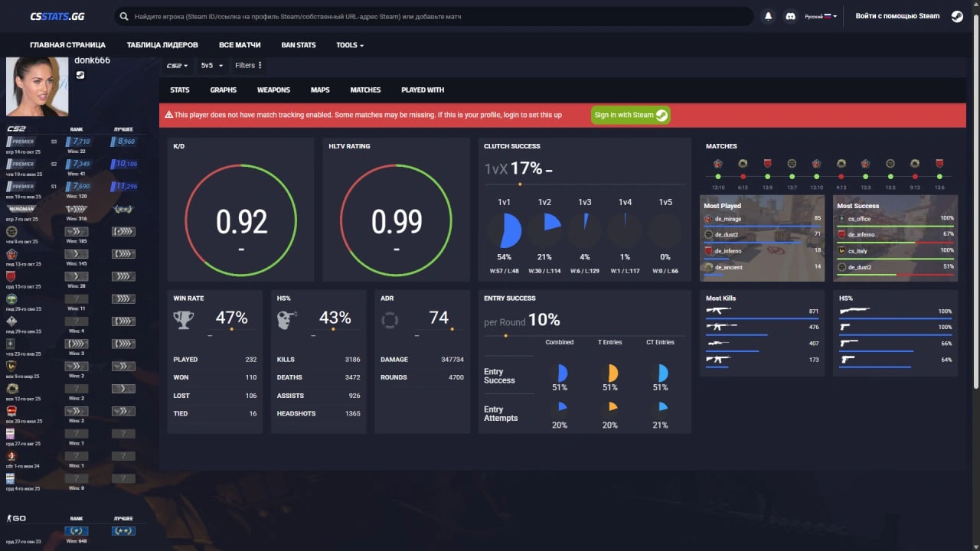Open the notifications bell icon
This screenshot has height=551, width=980.
pos(768,16)
